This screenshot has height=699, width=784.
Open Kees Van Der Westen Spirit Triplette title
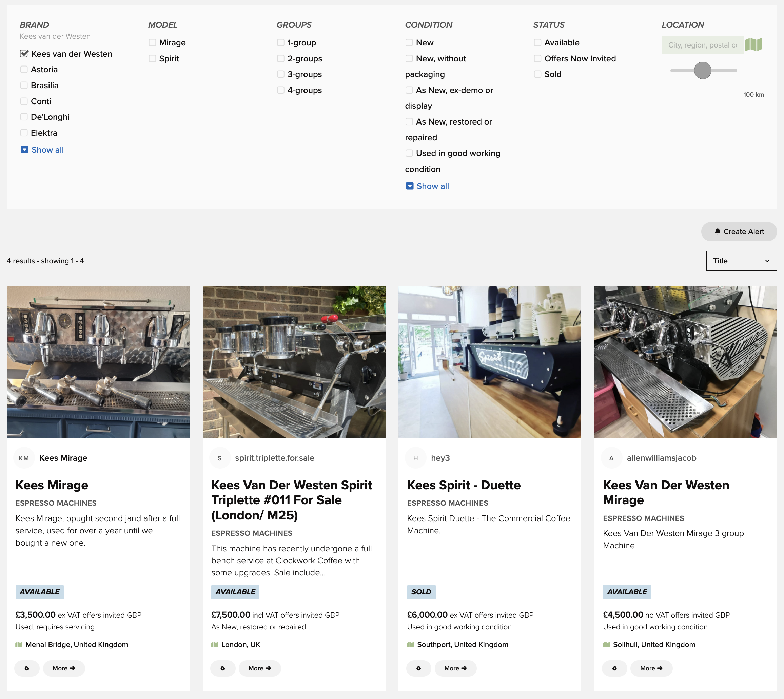(292, 500)
